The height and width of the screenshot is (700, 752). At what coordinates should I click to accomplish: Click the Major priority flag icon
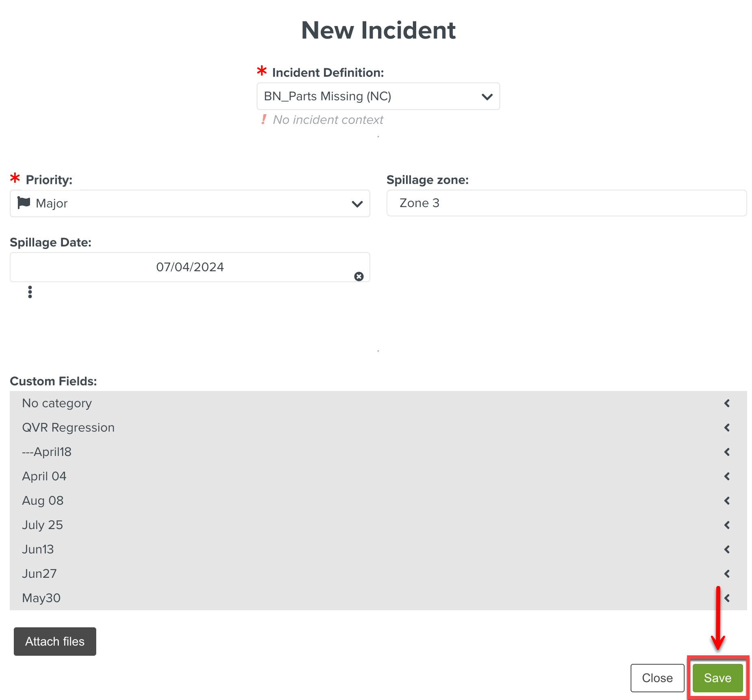(24, 203)
